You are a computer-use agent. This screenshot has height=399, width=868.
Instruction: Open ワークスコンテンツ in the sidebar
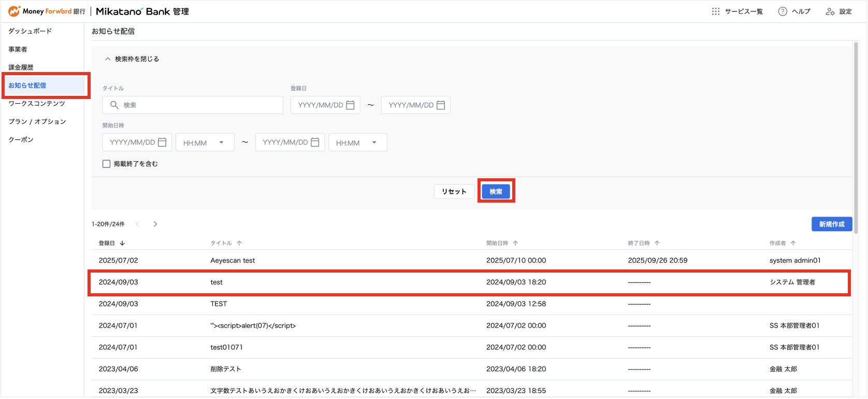tap(37, 104)
